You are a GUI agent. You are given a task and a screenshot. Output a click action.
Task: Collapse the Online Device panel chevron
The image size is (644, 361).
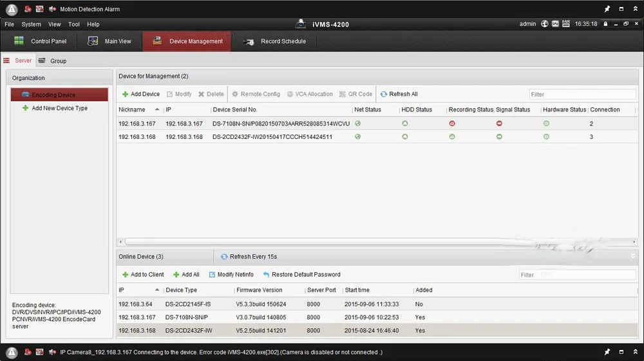coord(633,256)
